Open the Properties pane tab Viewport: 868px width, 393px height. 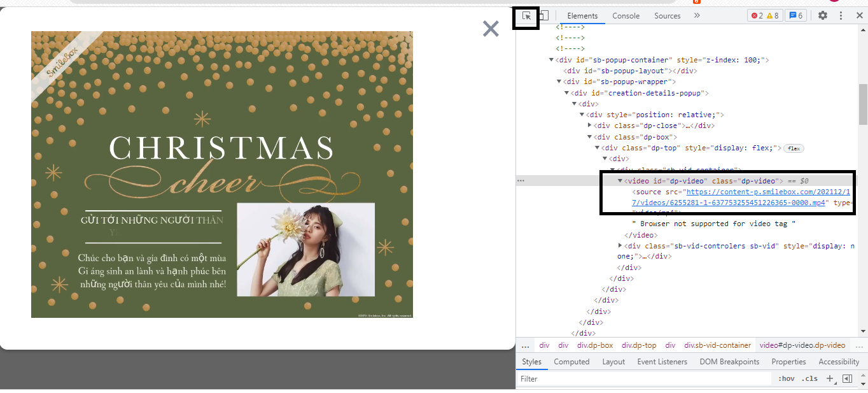coord(788,362)
